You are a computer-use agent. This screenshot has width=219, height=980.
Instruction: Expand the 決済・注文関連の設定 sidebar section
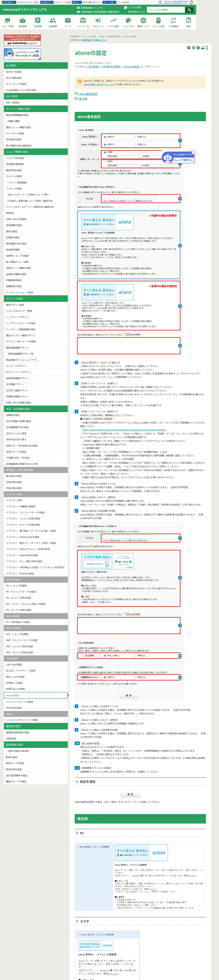coord(36,409)
